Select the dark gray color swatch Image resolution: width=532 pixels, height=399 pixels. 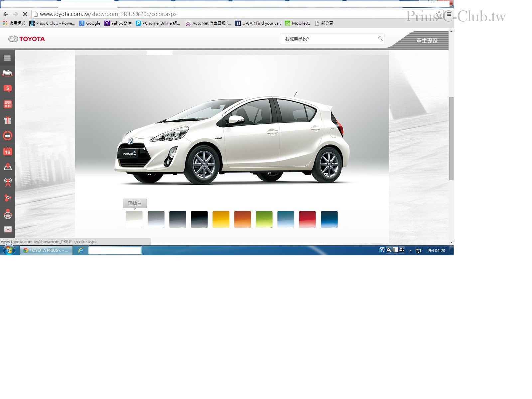pos(178,219)
